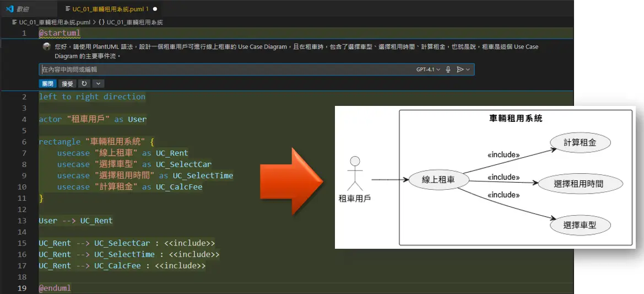Click the @startuml text on line 1
644x294 pixels.
pos(59,33)
